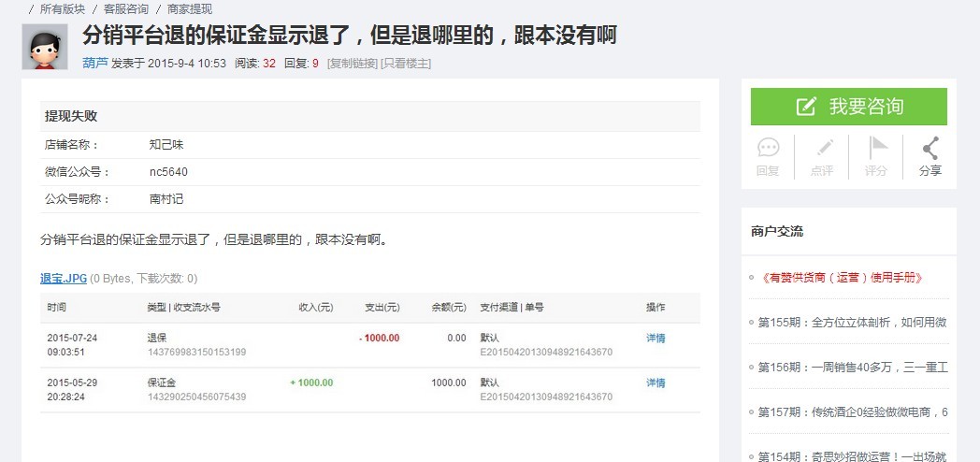Viewport: 980px width, 462px height.
Task: Open the 第155期 article link
Action: pos(853,323)
